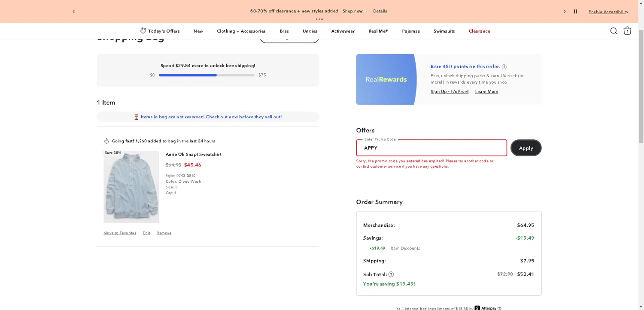Move sweatshirt to Favorites
This screenshot has width=644, height=310.
coord(120,233)
